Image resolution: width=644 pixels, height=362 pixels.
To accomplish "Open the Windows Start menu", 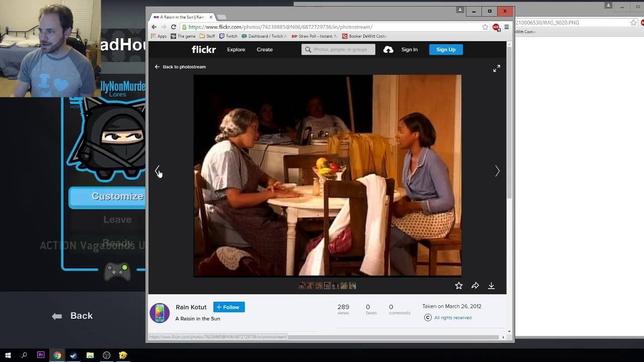I will (x=8, y=355).
